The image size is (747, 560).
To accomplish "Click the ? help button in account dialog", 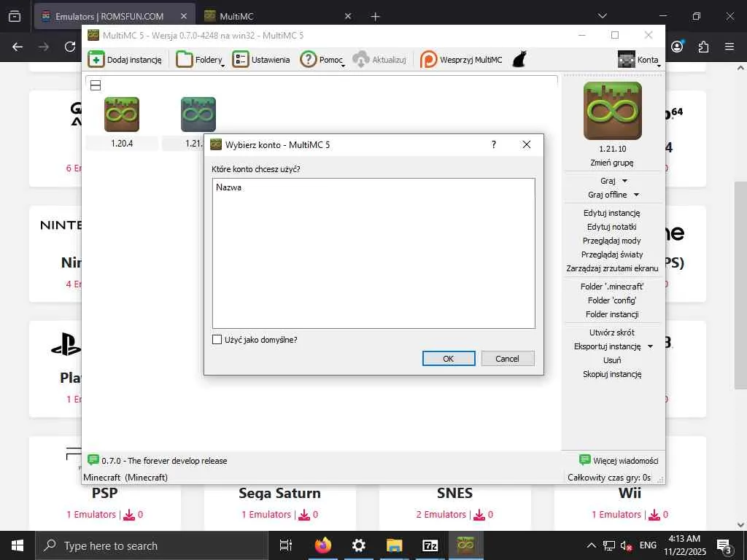I will [494, 144].
